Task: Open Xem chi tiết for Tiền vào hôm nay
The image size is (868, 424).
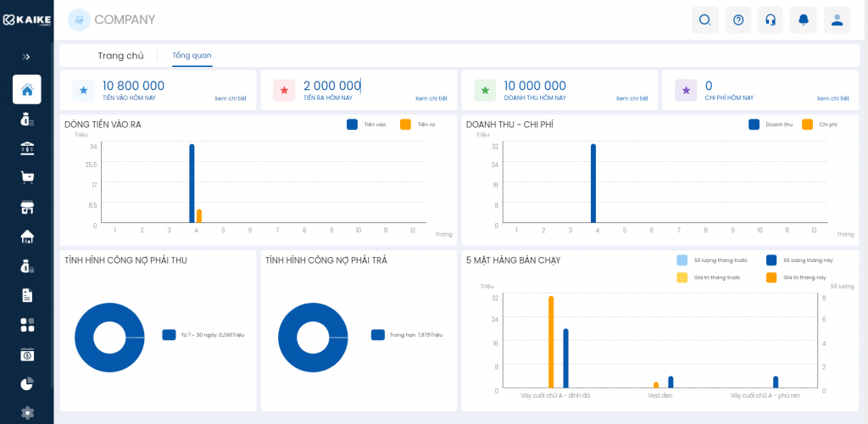Action: coord(231,98)
